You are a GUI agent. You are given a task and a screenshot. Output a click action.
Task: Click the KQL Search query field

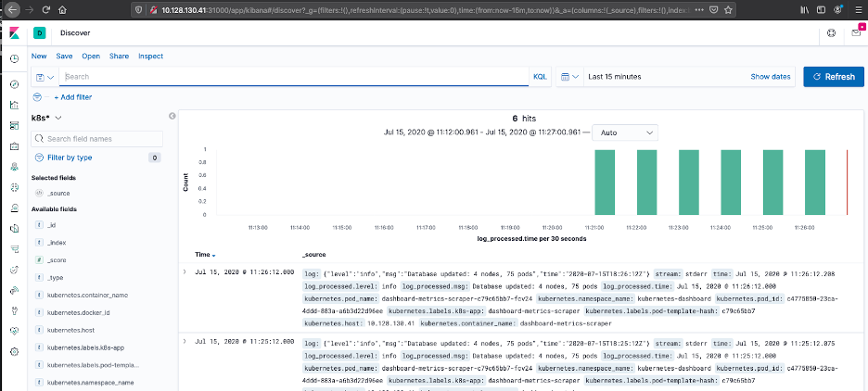point(294,77)
